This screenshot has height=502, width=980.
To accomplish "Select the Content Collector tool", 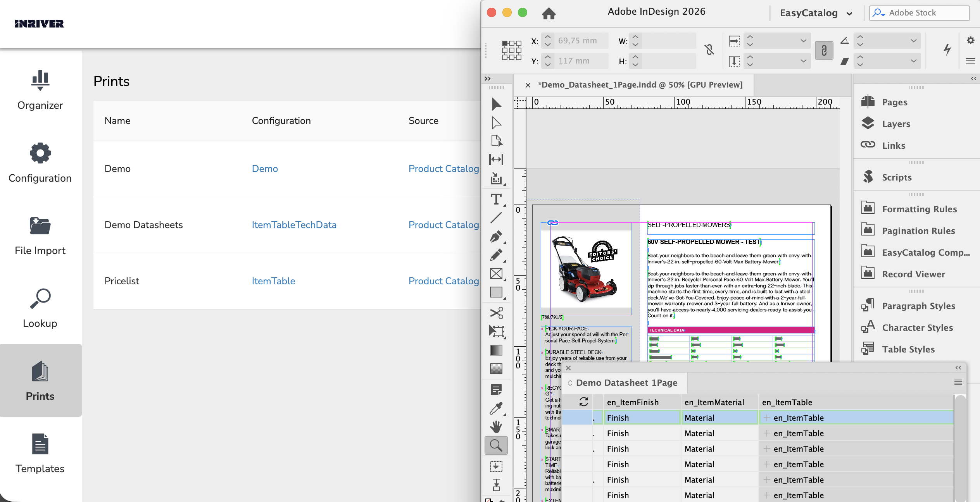I will (x=496, y=179).
